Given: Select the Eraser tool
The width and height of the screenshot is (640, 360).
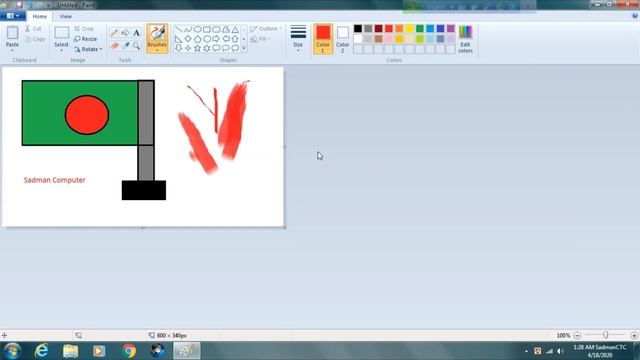Looking at the screenshot, I should [x=114, y=46].
